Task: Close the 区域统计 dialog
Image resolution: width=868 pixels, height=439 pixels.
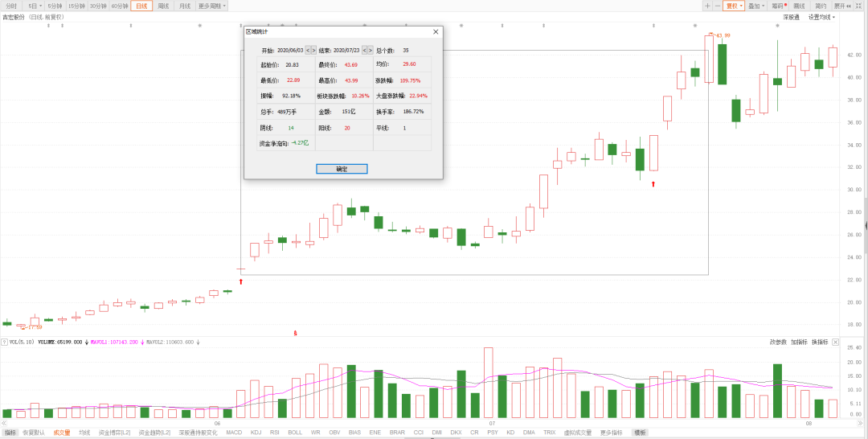Action: tap(436, 31)
